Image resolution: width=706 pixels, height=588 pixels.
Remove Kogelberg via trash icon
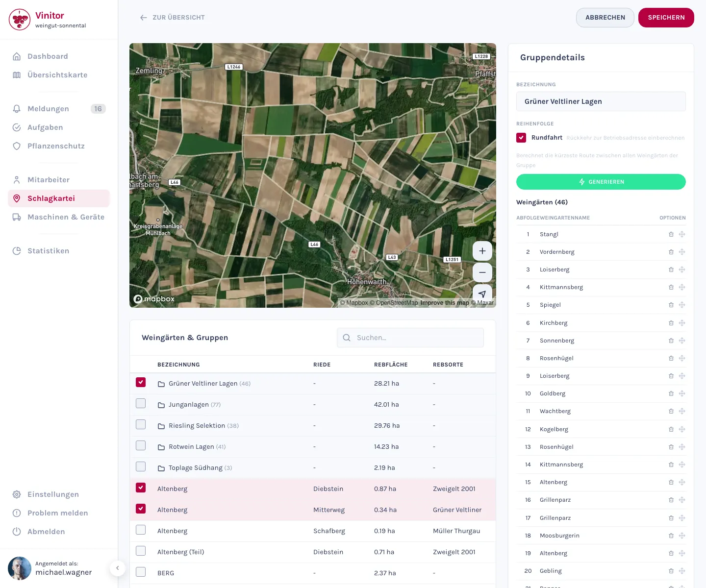671,429
